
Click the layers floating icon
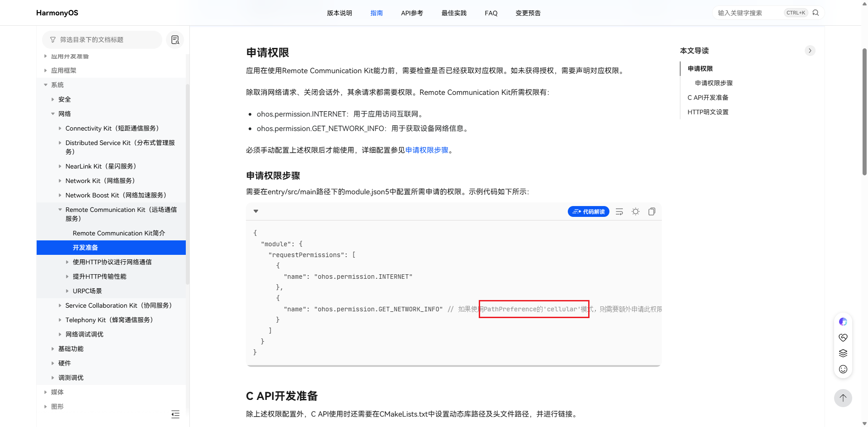pos(843,353)
